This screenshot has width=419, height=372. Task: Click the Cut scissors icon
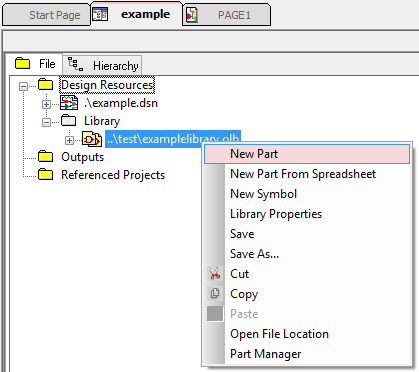pyautogui.click(x=215, y=274)
